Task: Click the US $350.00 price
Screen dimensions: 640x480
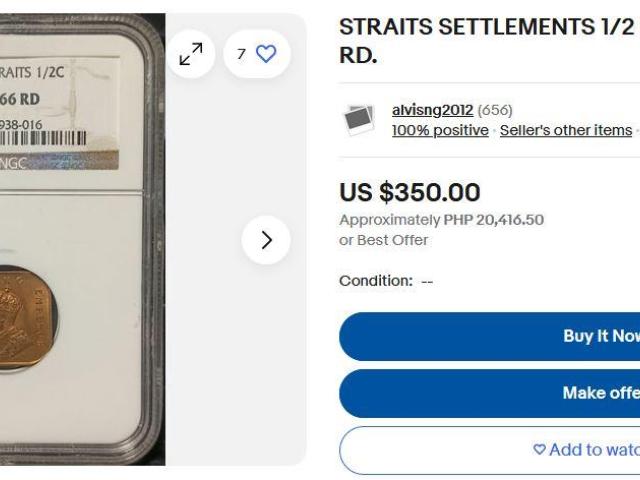Action: 410,192
